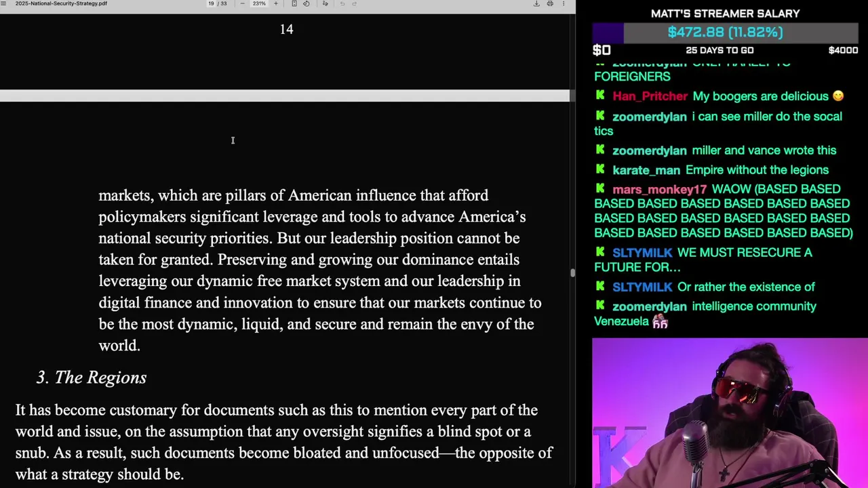Click the Kick badge next to karate_man

click(x=600, y=169)
